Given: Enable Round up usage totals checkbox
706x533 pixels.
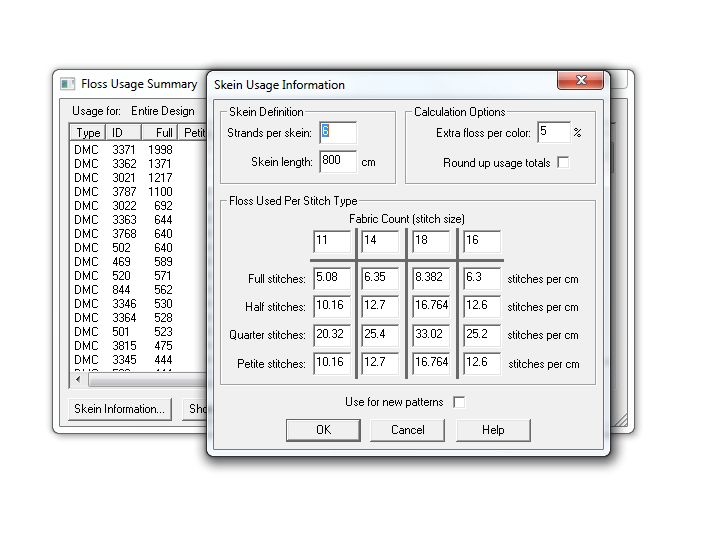Looking at the screenshot, I should click(x=563, y=163).
